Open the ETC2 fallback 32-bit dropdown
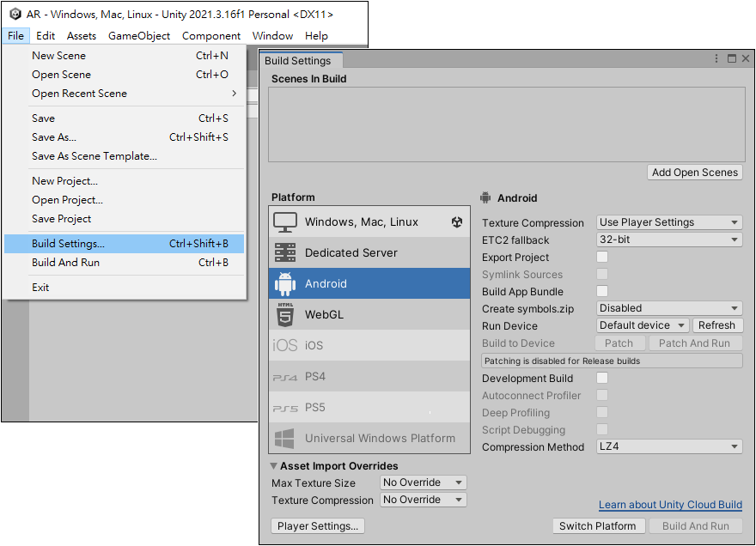The image size is (756, 546). (x=669, y=240)
